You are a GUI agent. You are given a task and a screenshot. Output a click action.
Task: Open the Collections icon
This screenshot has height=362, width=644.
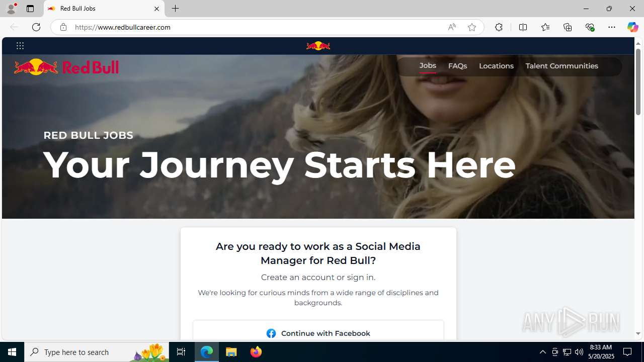tap(568, 27)
